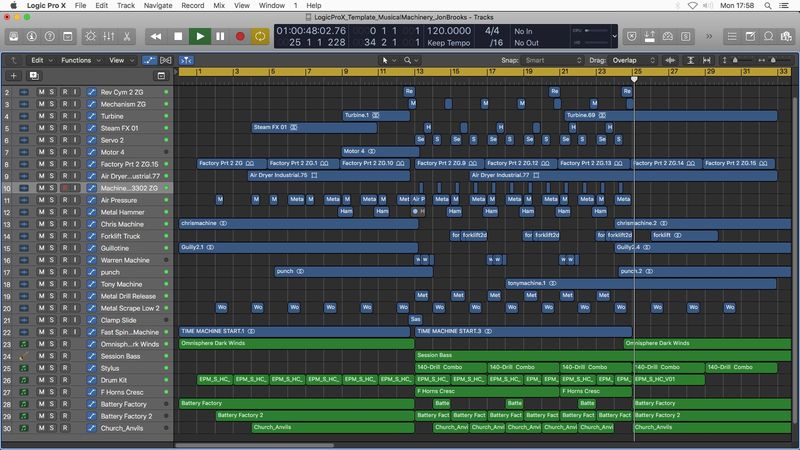
Task: Click the Replace mode icon
Action: (632, 36)
